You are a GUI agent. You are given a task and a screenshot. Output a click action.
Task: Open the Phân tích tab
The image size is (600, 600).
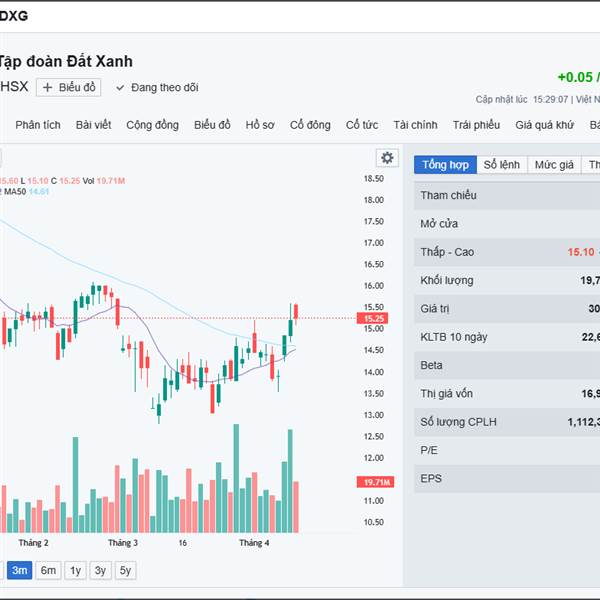(x=38, y=125)
